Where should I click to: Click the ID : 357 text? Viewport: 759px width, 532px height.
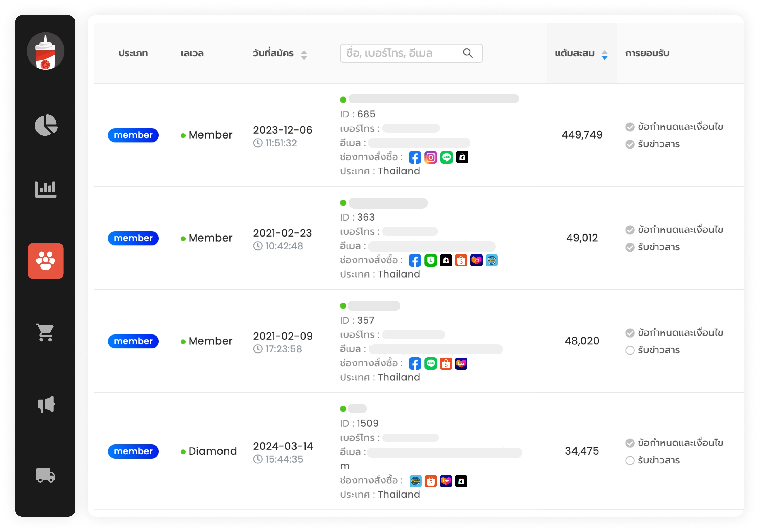click(x=357, y=320)
